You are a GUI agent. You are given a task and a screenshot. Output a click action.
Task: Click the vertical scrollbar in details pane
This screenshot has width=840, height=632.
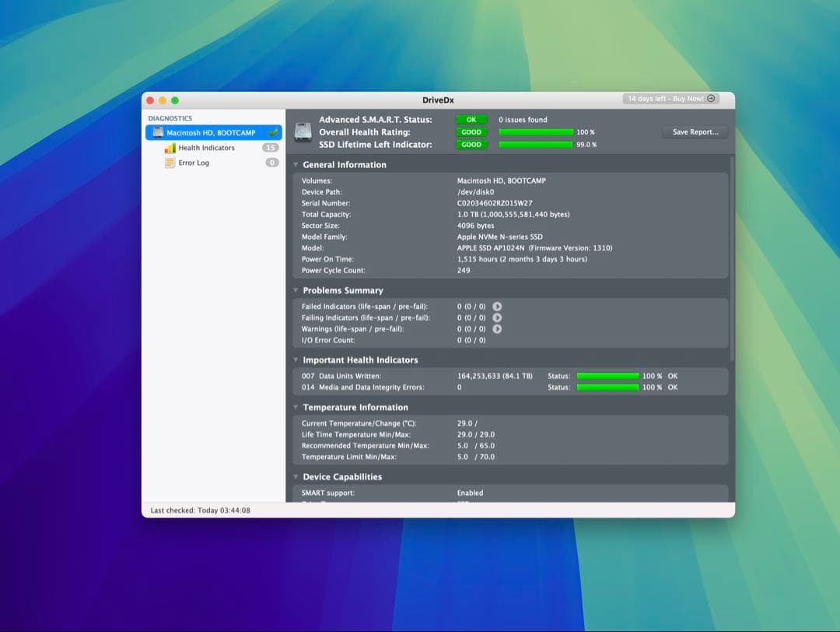coord(731,257)
